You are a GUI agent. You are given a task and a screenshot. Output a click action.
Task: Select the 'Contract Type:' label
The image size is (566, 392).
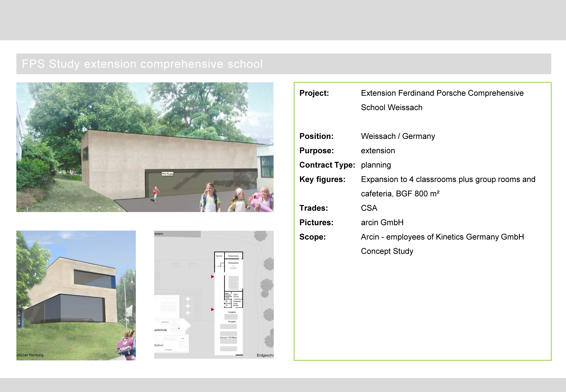(x=327, y=165)
